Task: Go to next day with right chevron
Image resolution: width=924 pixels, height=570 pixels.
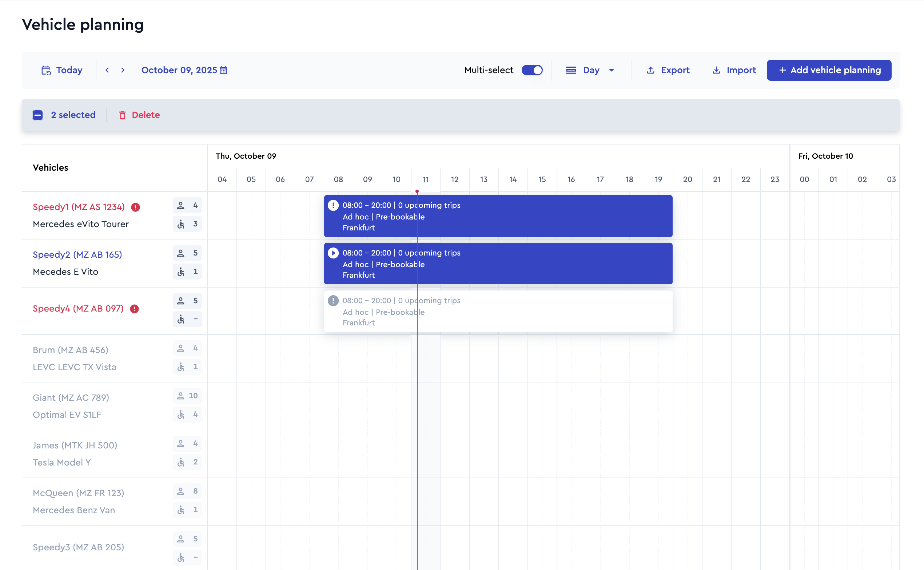Action: pyautogui.click(x=123, y=70)
